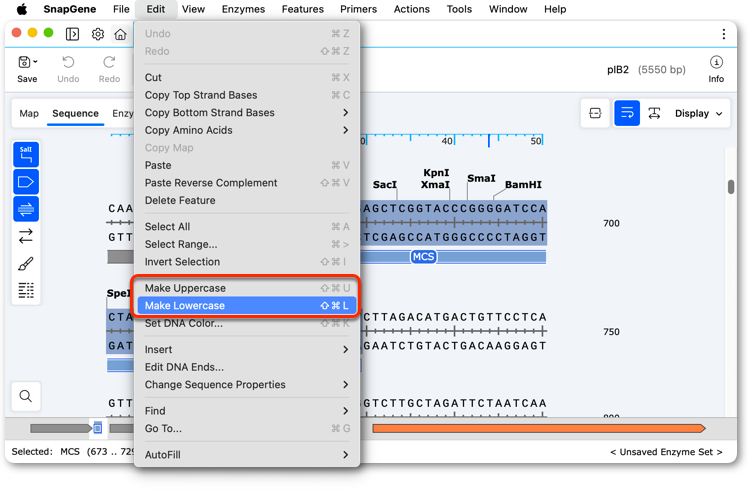Click the BamHI enzyme site label
Viewport: 748px width, 500px height.
[523, 185]
